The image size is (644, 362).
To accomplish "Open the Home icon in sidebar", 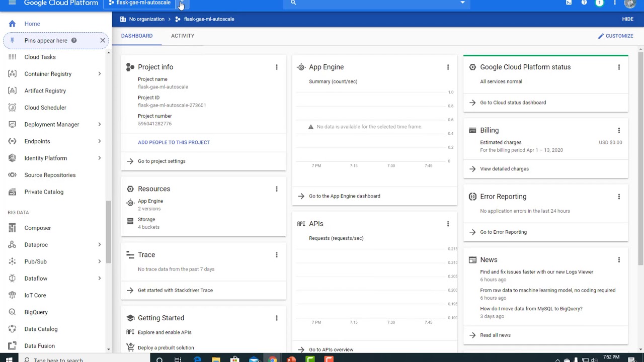I will click(x=12, y=24).
